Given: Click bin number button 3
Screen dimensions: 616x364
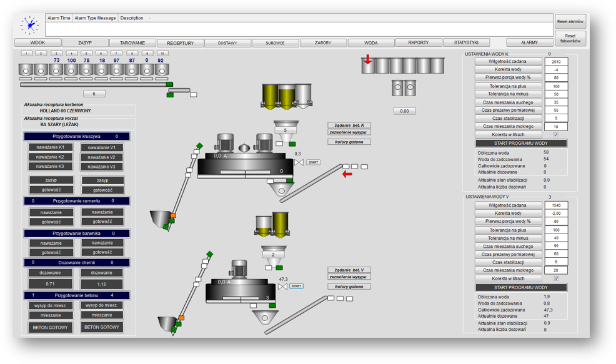Looking at the screenshot, I should (x=56, y=54).
